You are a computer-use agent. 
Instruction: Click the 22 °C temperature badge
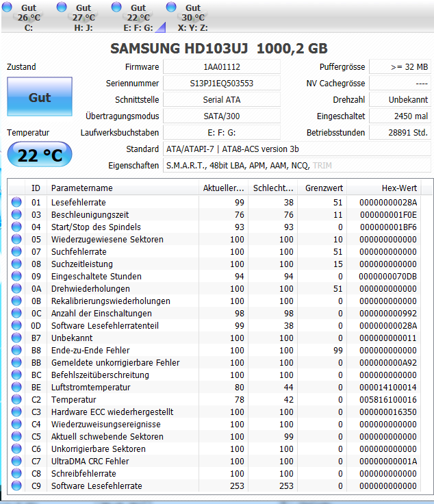click(40, 155)
